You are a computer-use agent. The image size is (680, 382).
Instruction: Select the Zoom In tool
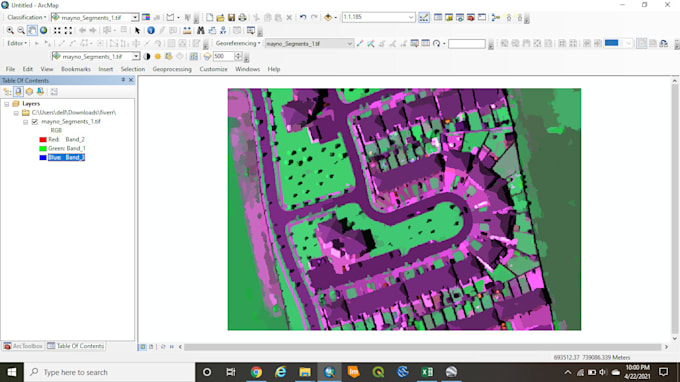click(10, 30)
